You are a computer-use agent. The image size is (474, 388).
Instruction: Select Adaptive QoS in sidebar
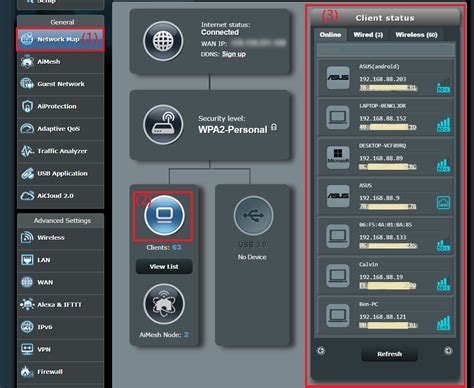pyautogui.click(x=60, y=129)
